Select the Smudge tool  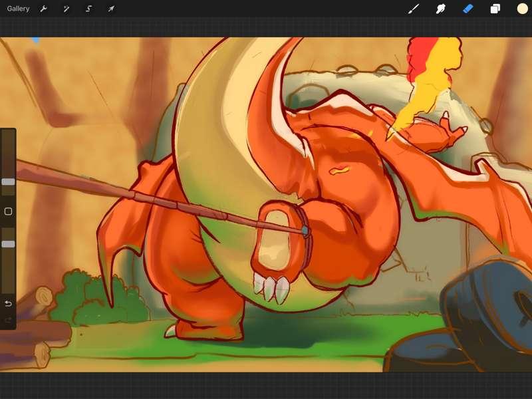click(440, 9)
